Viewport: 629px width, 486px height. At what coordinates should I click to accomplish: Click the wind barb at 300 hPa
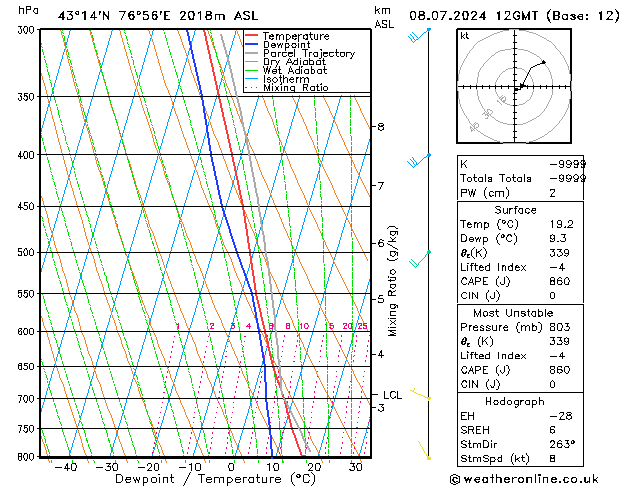click(x=419, y=35)
